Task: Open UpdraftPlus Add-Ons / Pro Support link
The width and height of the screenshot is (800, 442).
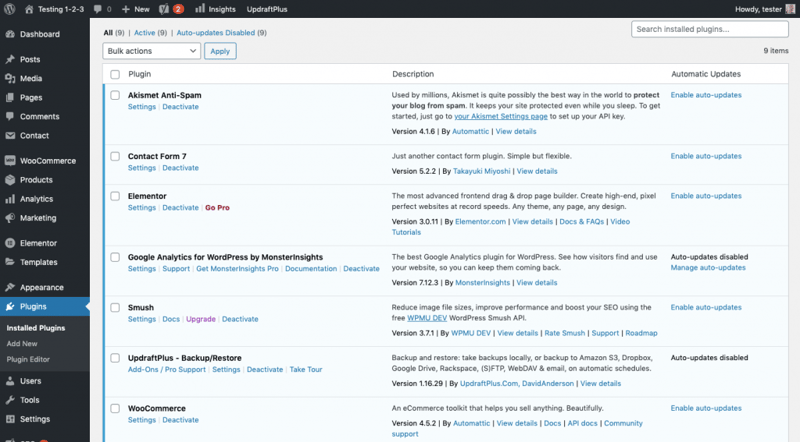Action: click(x=167, y=370)
